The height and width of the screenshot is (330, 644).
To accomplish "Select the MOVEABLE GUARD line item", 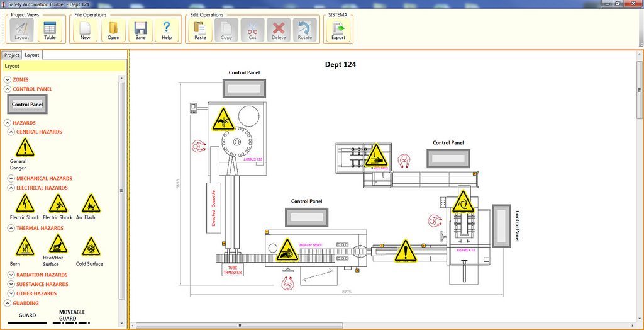I will click(x=72, y=316).
